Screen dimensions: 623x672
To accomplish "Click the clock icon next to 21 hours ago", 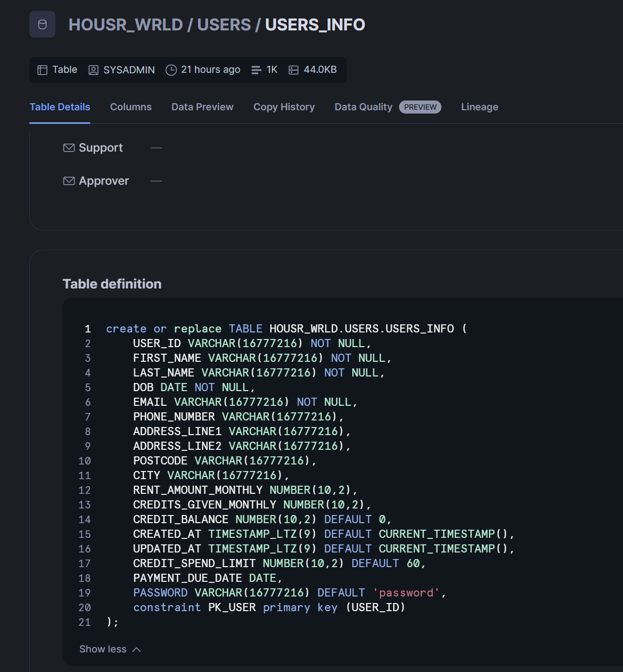I will 171,70.
